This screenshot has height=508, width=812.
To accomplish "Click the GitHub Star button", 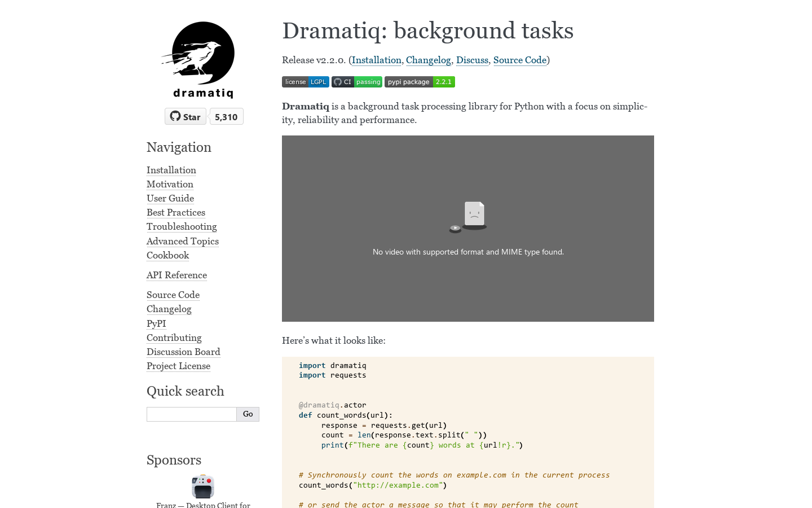I will pos(186,116).
